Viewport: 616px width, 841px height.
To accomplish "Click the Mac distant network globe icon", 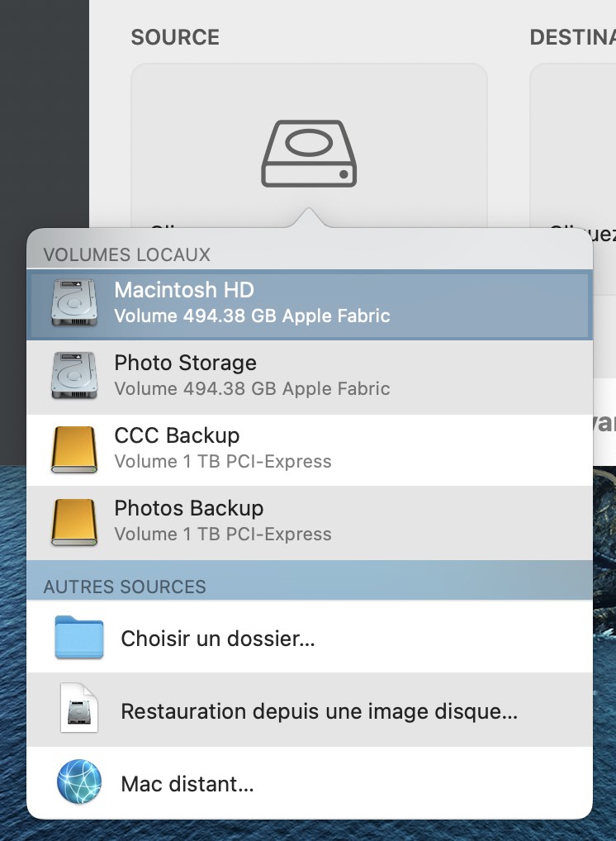I will [x=78, y=782].
